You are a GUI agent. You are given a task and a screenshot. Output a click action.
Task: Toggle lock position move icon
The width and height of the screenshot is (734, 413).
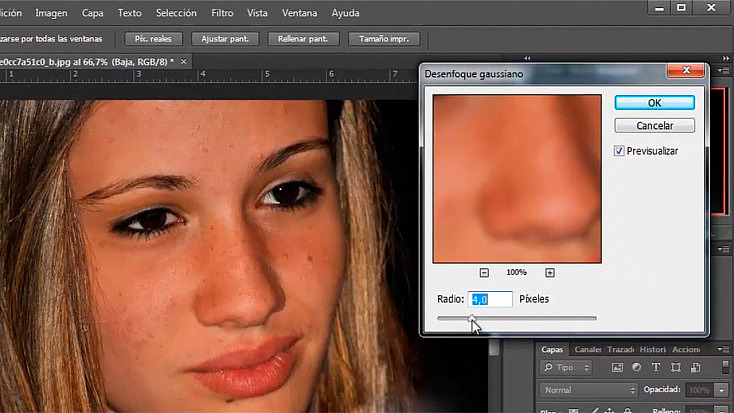click(610, 410)
